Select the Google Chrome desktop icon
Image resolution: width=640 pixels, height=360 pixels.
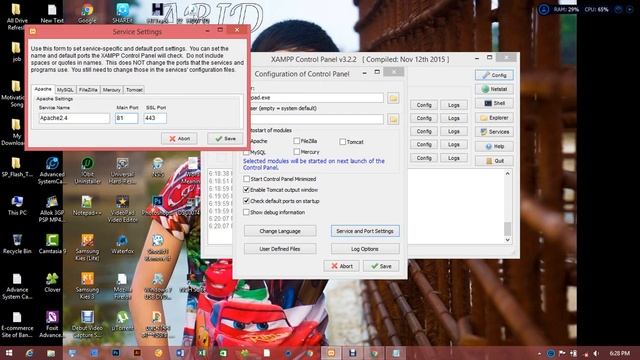tap(87, 13)
